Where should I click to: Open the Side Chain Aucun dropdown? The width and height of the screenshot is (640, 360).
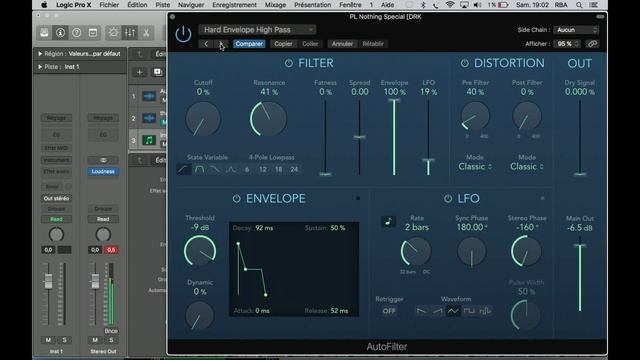(x=577, y=30)
